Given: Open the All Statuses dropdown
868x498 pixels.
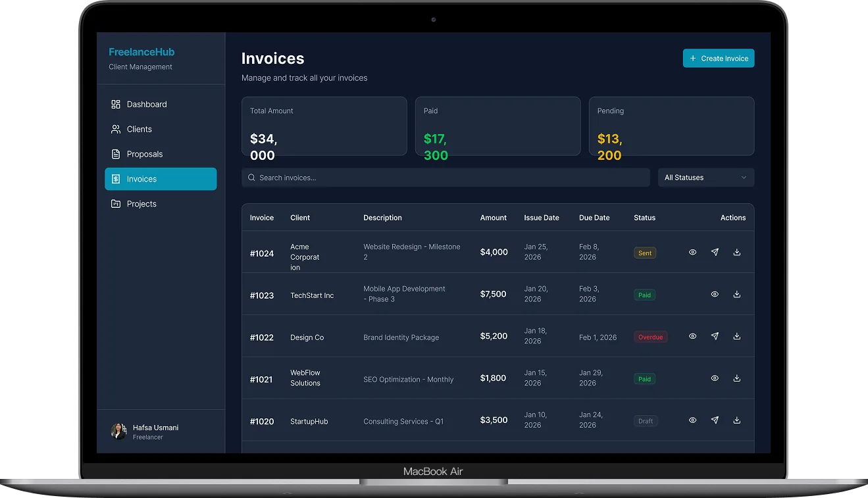Looking at the screenshot, I should tap(706, 178).
